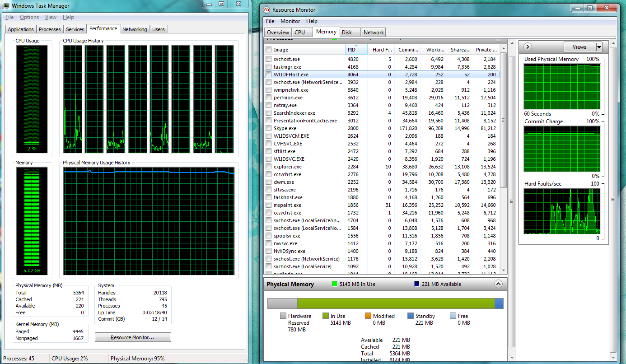Open the Resource Monitor Help menu
The height and width of the screenshot is (364, 626).
click(312, 21)
